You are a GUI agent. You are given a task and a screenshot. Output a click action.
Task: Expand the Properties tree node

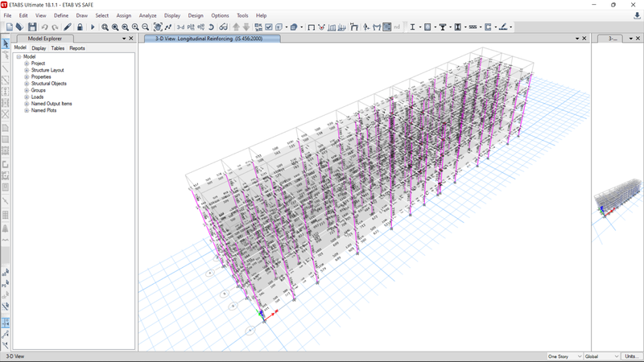(27, 76)
